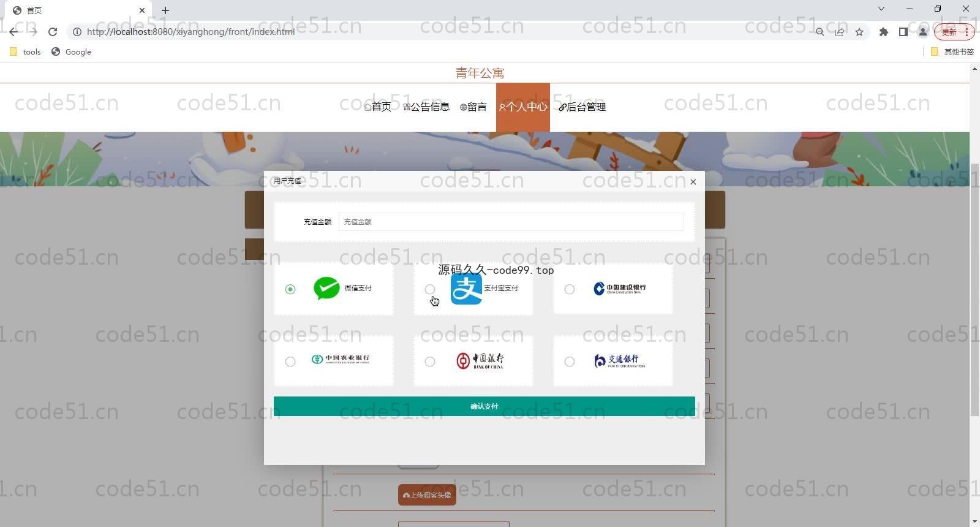This screenshot has width=980, height=527.
Task: Click the site information icon in address bar
Action: point(77,32)
